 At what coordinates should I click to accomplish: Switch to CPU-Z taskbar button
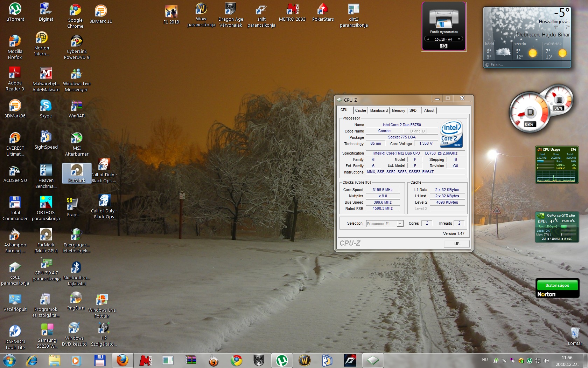tap(373, 360)
